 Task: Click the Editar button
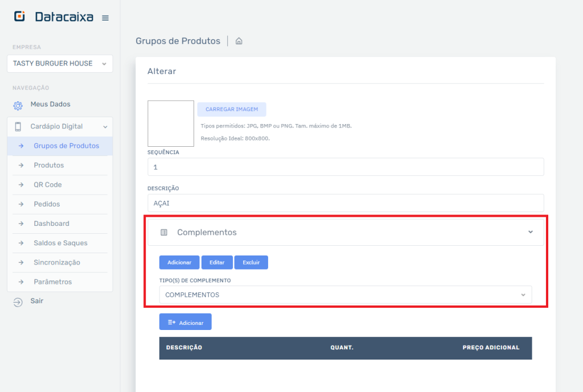[217, 262]
